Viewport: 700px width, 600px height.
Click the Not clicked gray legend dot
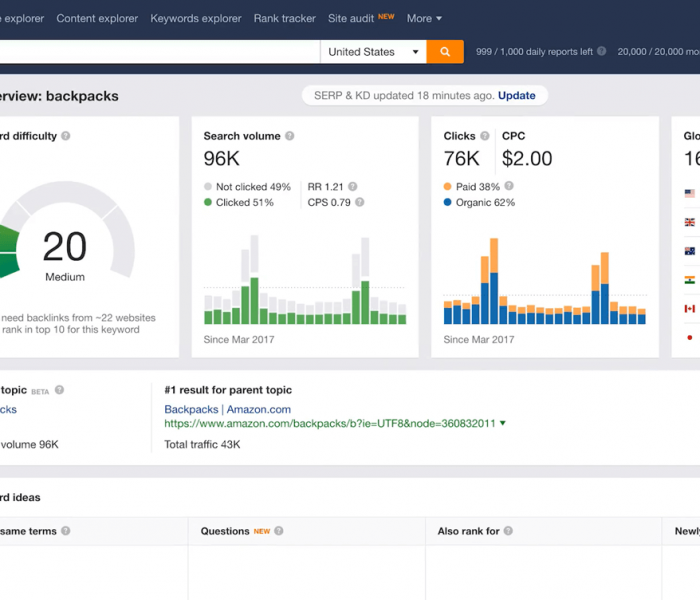click(x=208, y=187)
